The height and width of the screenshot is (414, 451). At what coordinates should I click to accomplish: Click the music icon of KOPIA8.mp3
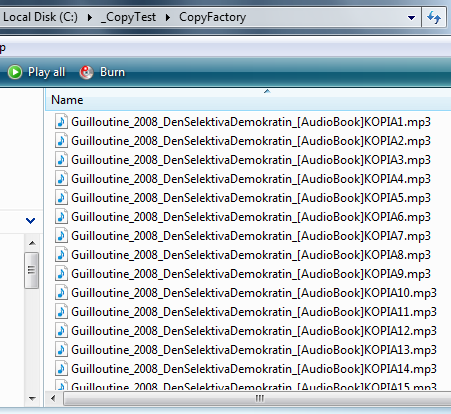pos(61,255)
